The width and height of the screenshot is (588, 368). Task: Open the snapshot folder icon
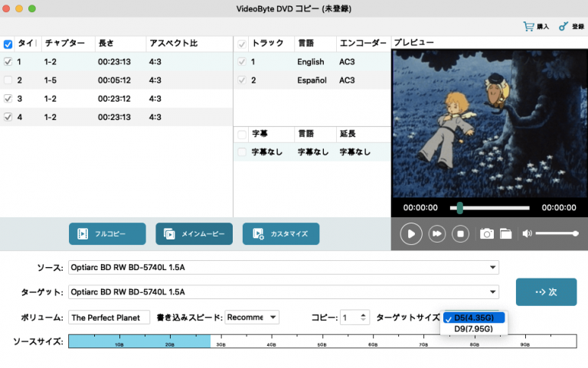pyautogui.click(x=505, y=234)
